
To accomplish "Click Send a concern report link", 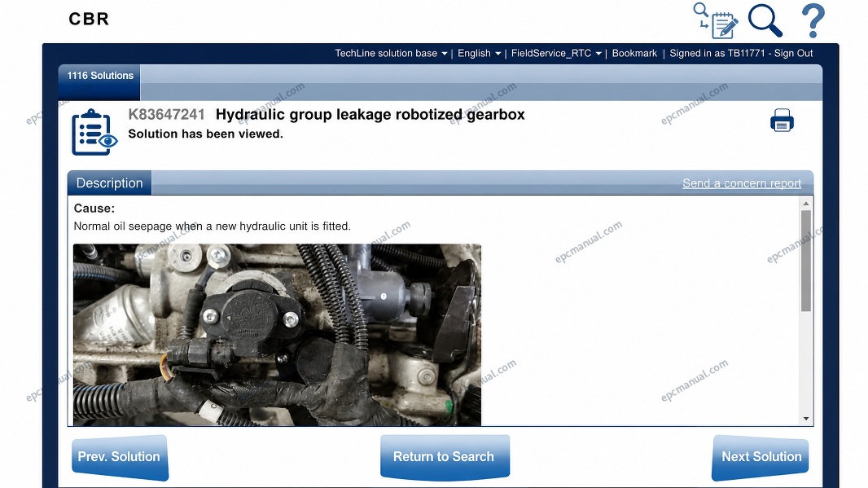I will click(x=742, y=183).
